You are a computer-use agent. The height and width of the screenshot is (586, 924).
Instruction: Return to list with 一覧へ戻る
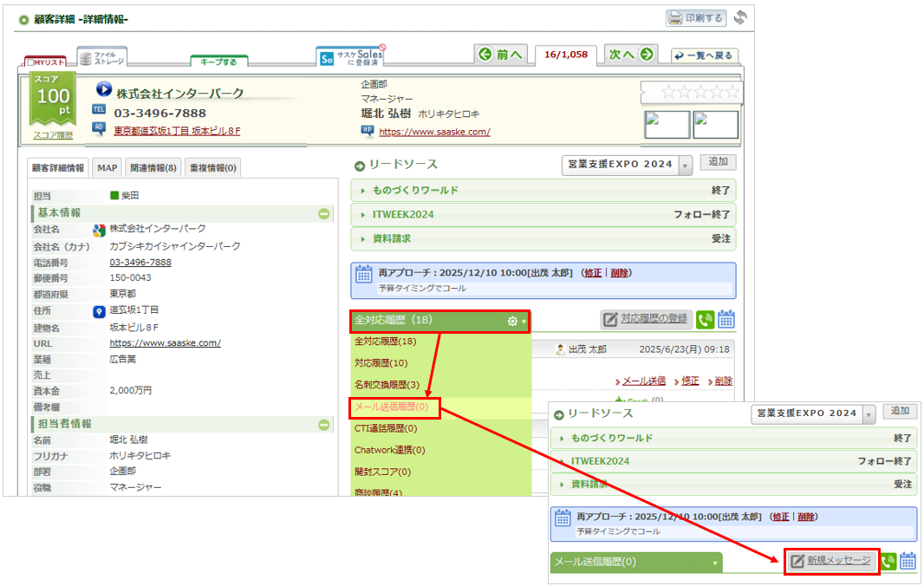(x=704, y=55)
